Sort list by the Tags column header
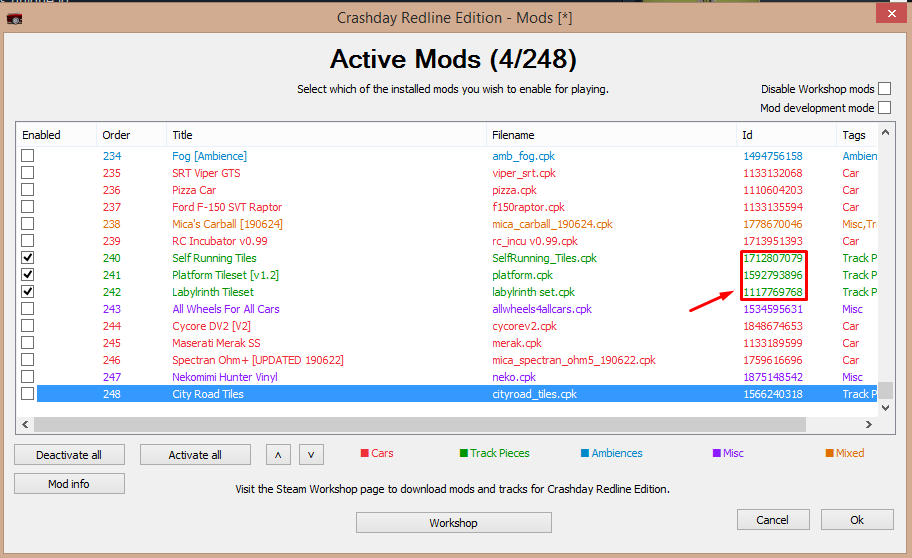912x558 pixels. [x=857, y=135]
